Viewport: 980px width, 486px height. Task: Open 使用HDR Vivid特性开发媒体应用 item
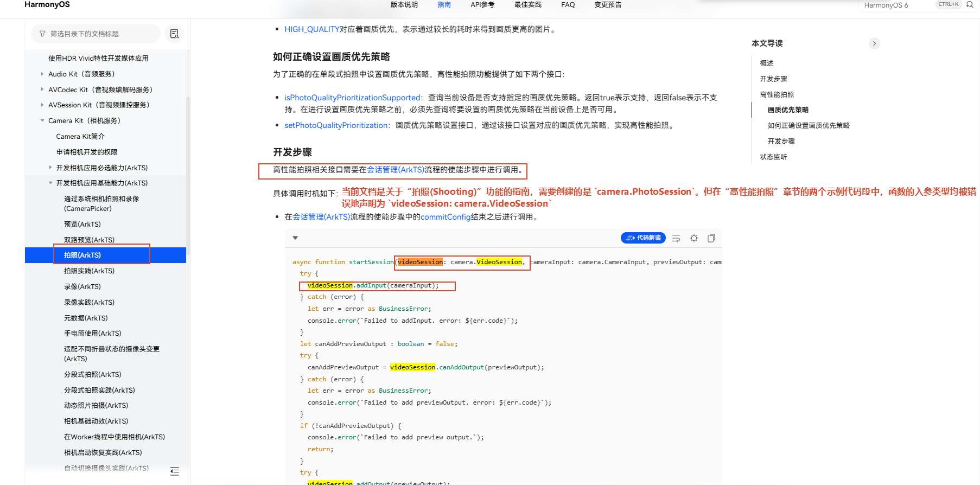coord(98,58)
